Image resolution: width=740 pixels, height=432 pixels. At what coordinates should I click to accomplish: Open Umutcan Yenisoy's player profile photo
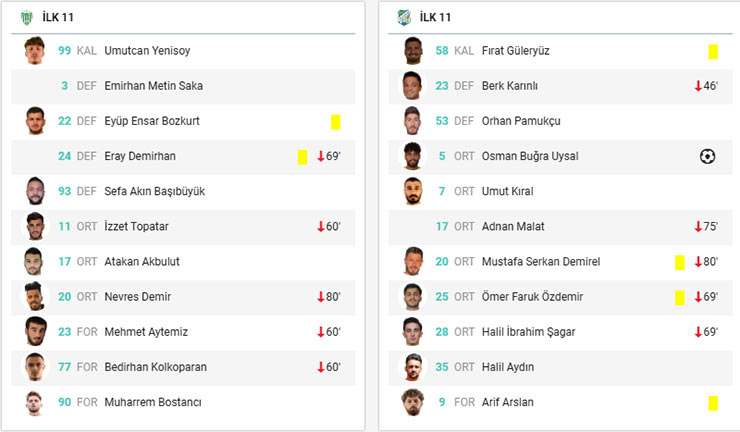pos(35,50)
